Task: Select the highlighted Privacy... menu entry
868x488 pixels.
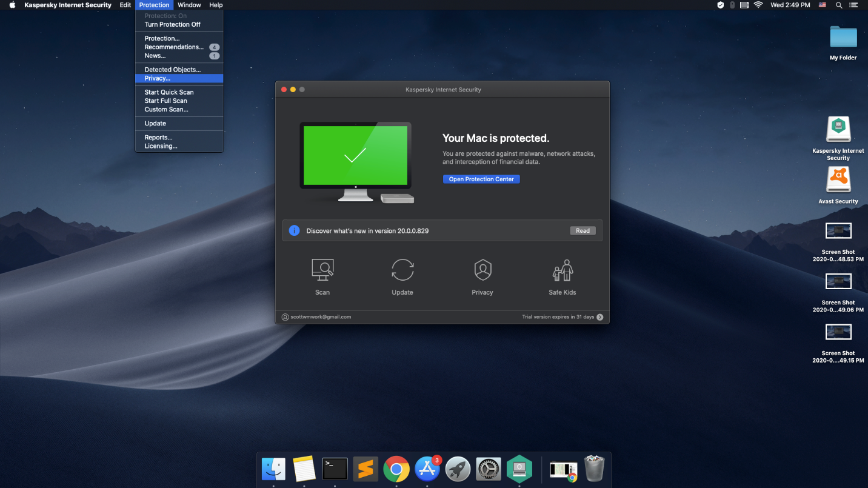Action: (x=179, y=78)
